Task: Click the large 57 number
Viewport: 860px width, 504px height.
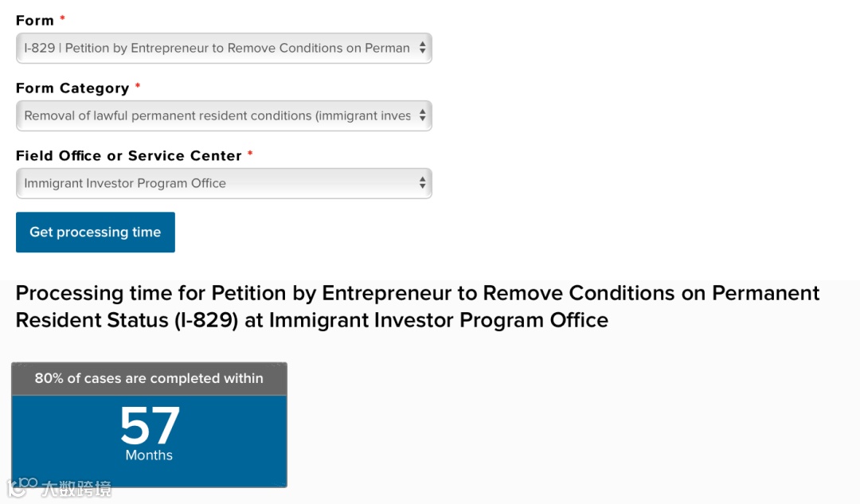Action: 150,426
